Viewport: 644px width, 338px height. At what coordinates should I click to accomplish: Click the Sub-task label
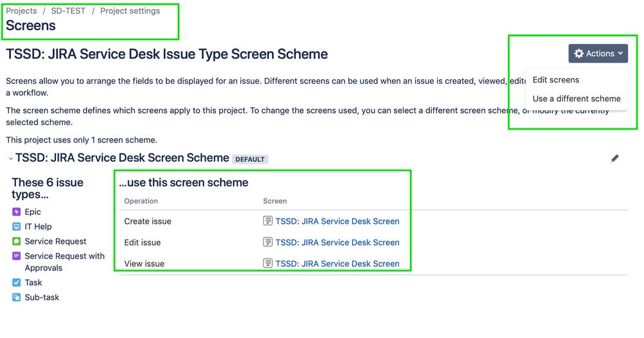42,297
